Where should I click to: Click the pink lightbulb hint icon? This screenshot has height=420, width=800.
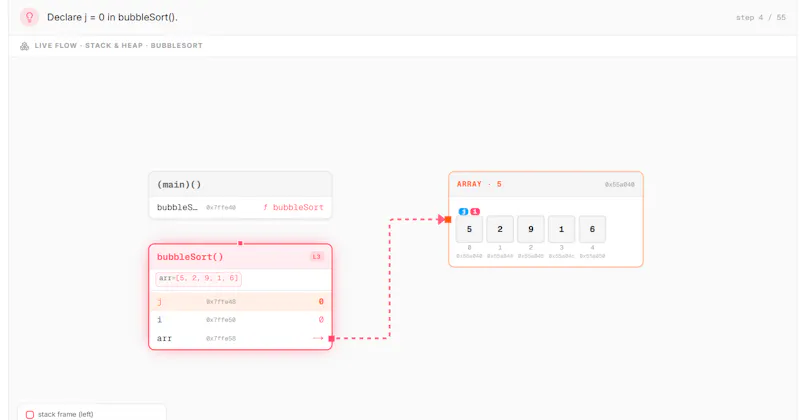[29, 17]
